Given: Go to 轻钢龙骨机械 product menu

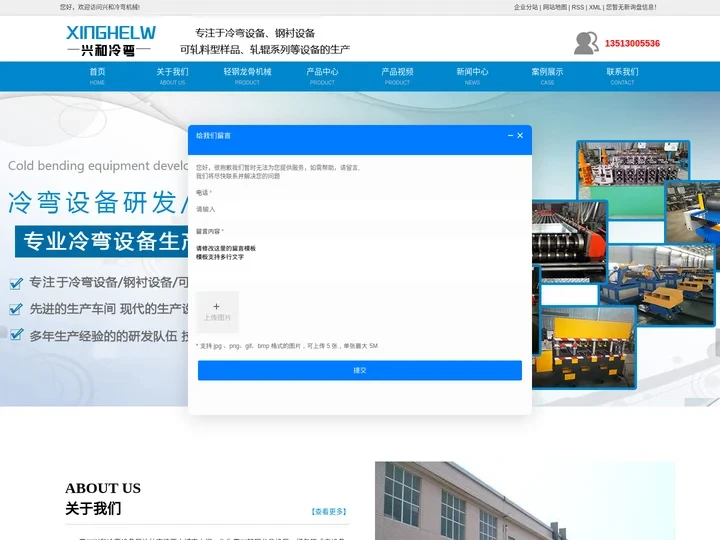Looking at the screenshot, I should [x=247, y=76].
